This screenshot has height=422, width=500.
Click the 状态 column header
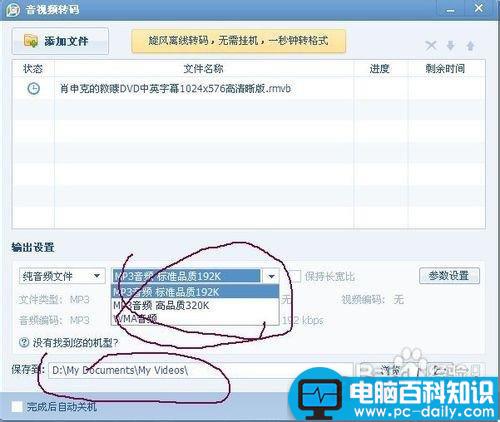33,69
